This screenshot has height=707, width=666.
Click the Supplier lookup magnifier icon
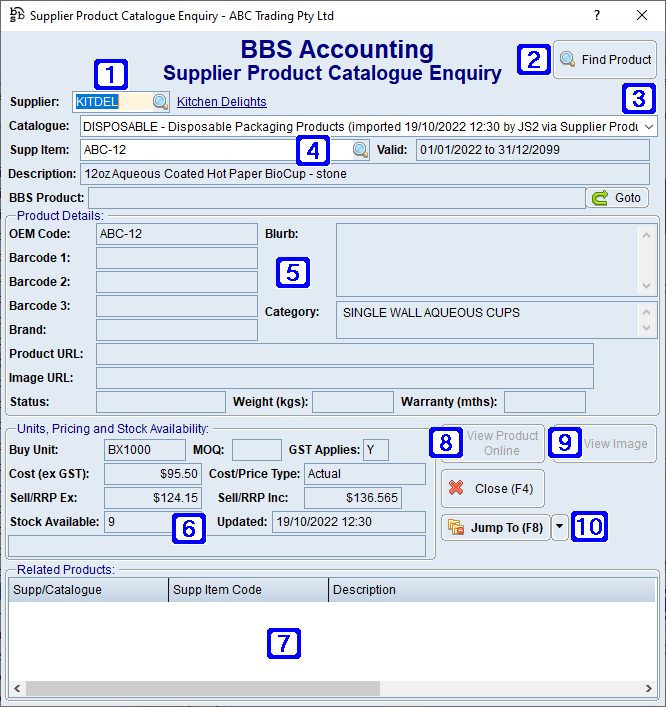(x=160, y=102)
